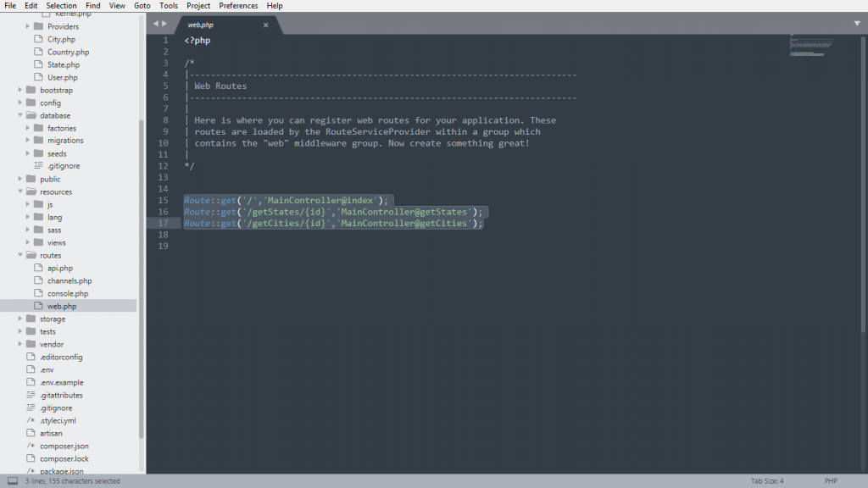
Task: Click the minimap code preview
Action: 810,47
